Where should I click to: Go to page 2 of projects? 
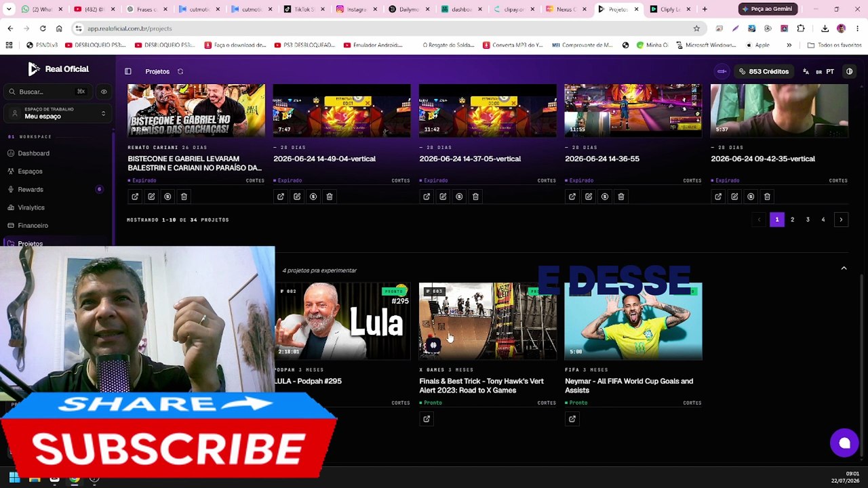pos(792,220)
